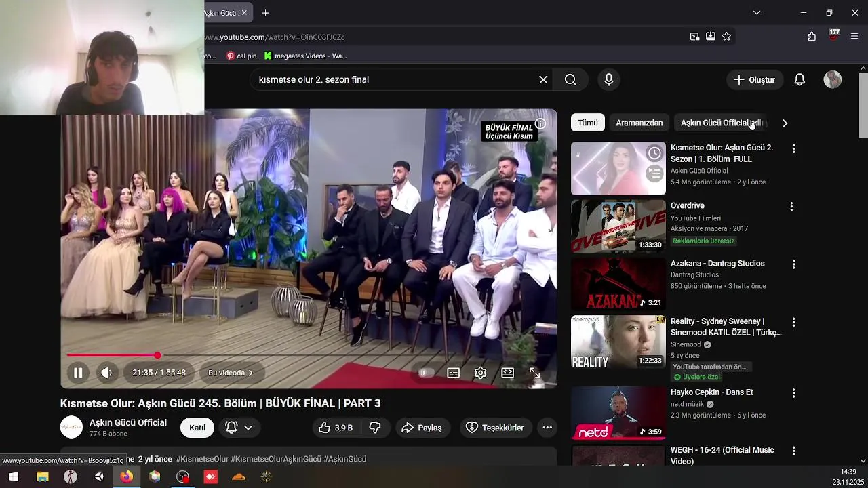Click the Teşekkürler thanks button
Screen dimensions: 868x488
(495, 428)
